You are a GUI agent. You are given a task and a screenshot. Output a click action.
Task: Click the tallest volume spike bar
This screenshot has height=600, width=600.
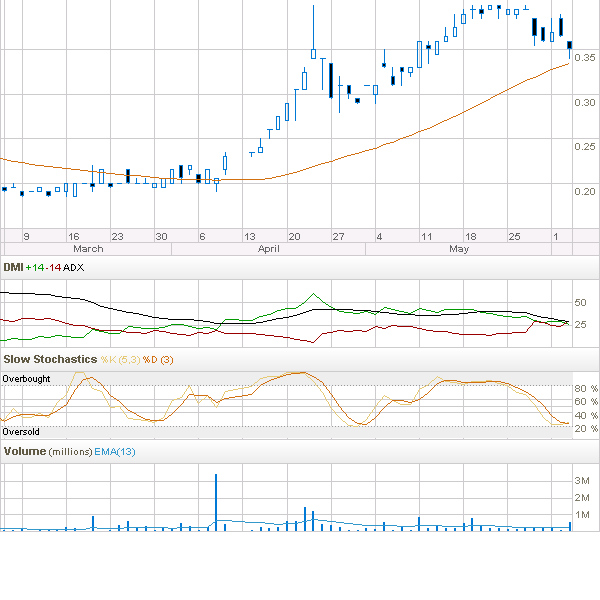pyautogui.click(x=216, y=500)
